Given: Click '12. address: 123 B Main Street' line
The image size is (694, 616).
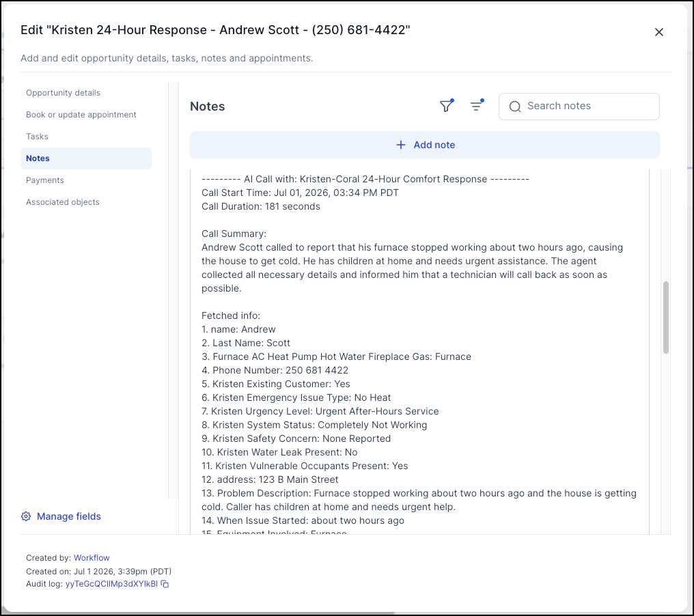Looking at the screenshot, I should click(x=270, y=479).
